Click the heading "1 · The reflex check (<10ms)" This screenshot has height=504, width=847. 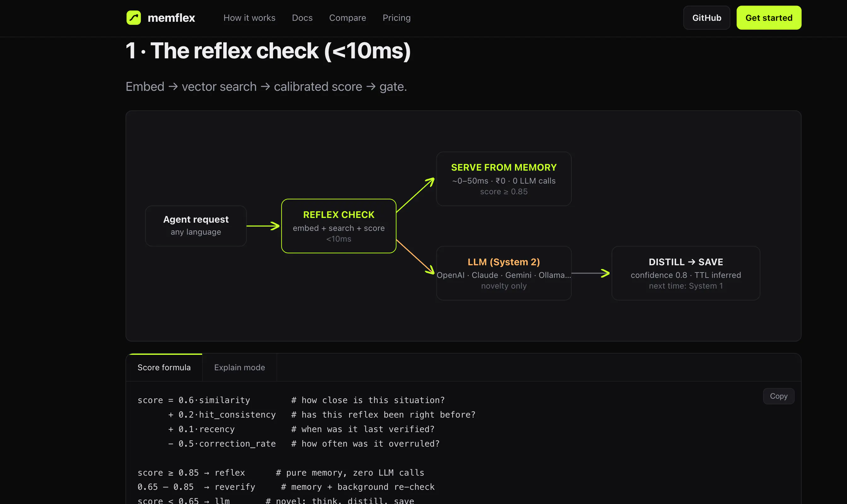click(268, 51)
